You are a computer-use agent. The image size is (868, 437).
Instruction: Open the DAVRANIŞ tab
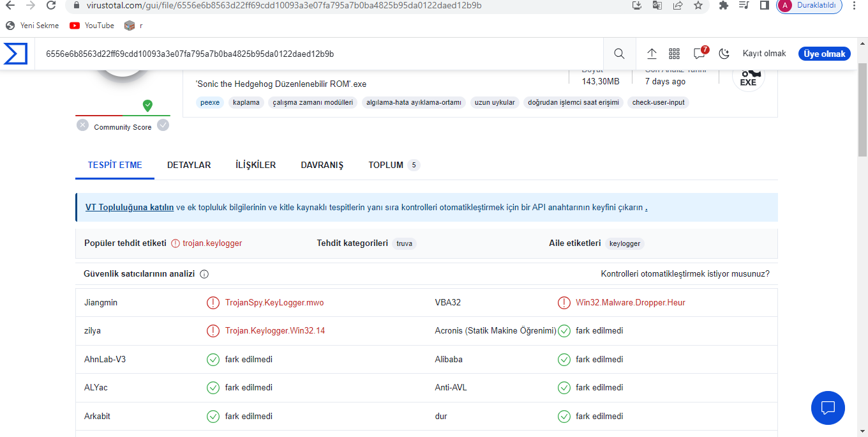(322, 165)
